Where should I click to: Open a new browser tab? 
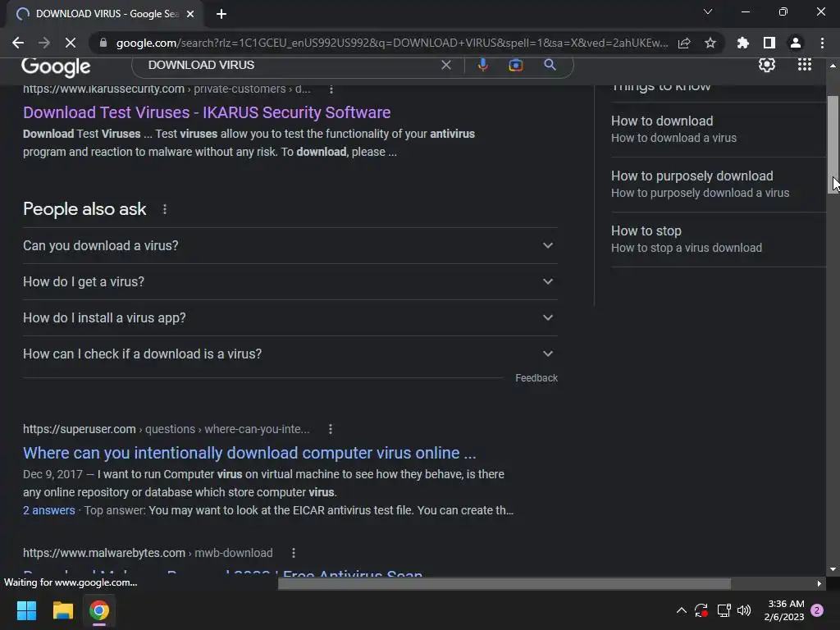[221, 14]
